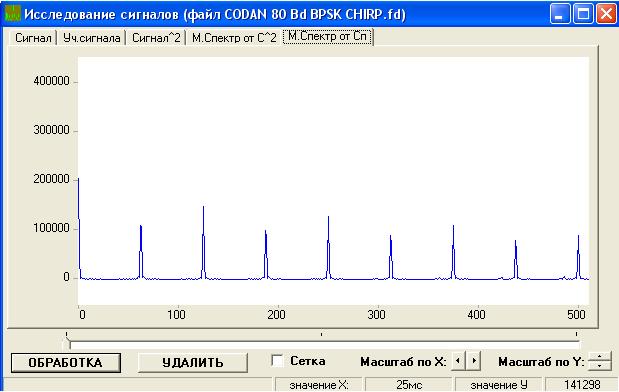The image size is (619, 392).
Task: Click the spectrum peak near 125 on plot
Action: point(203,241)
